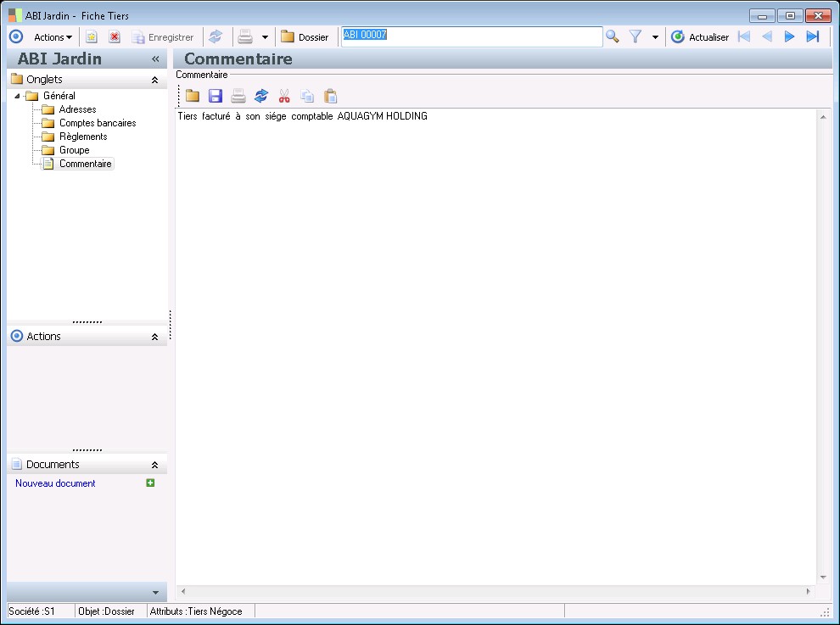Open the filter funnel dropdown arrow

655,37
